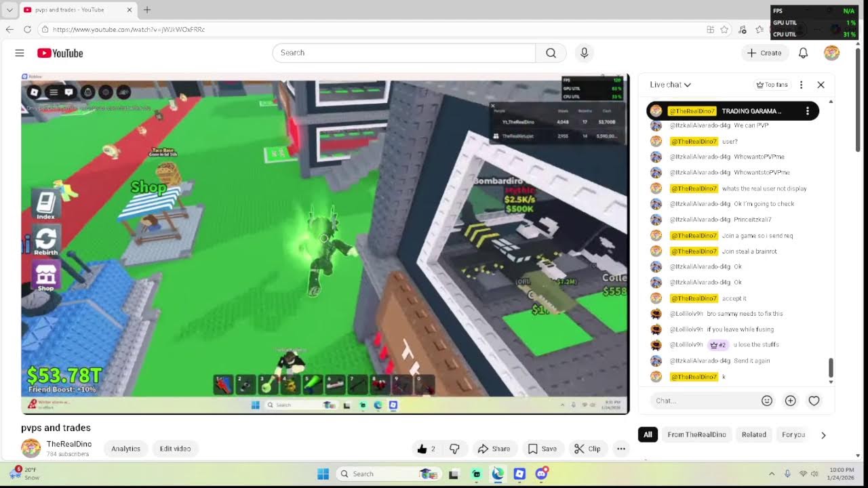Open the Discord taskbar icon
This screenshot has width=868, height=488.
click(x=541, y=474)
